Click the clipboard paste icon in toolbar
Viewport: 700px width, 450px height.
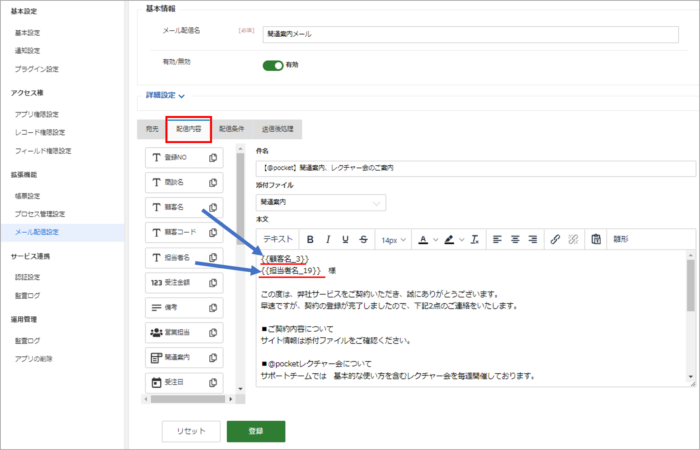tap(596, 240)
